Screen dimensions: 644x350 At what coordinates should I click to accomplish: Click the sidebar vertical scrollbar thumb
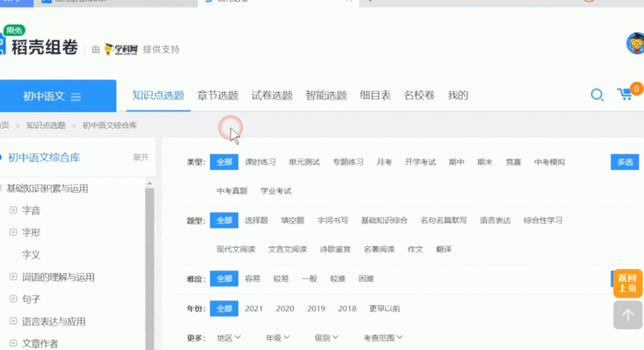coord(150,269)
